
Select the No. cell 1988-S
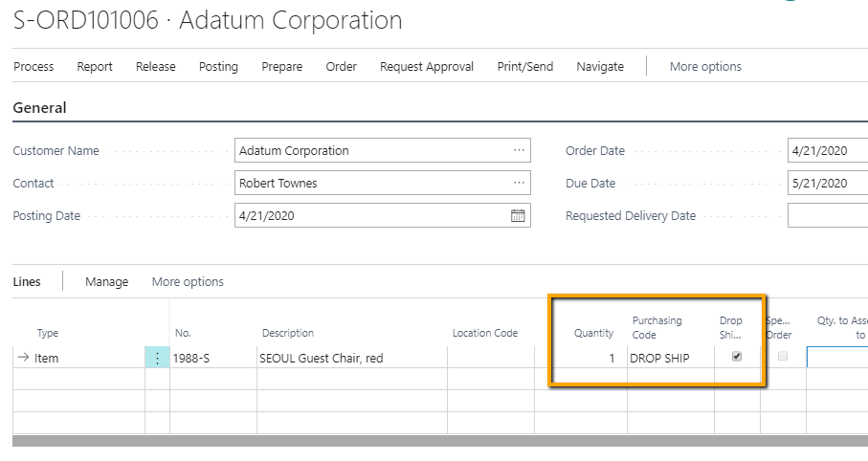(x=213, y=358)
